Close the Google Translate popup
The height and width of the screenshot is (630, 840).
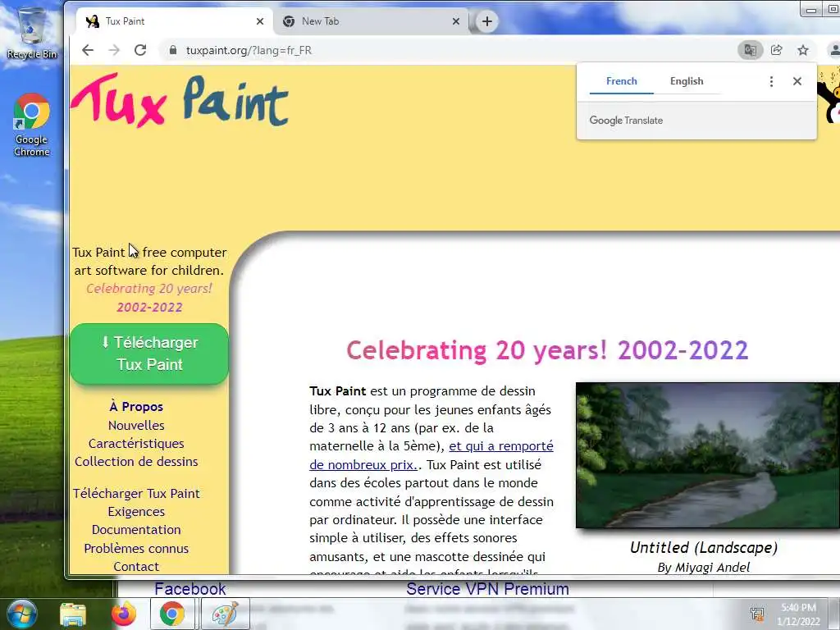tap(797, 81)
